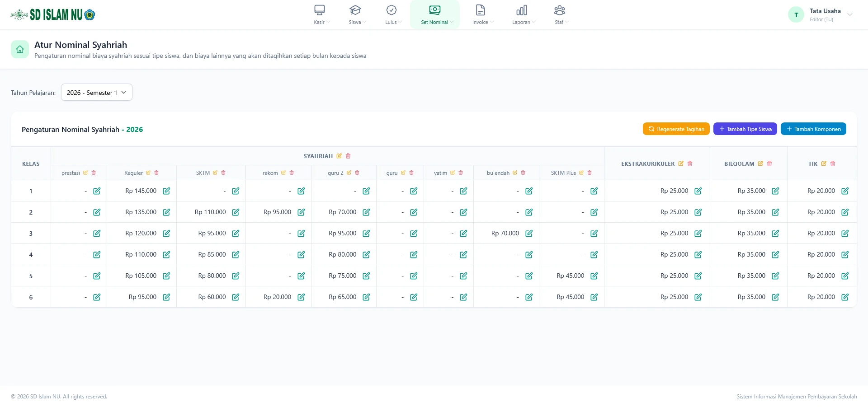Delete the TIK component

click(833, 164)
